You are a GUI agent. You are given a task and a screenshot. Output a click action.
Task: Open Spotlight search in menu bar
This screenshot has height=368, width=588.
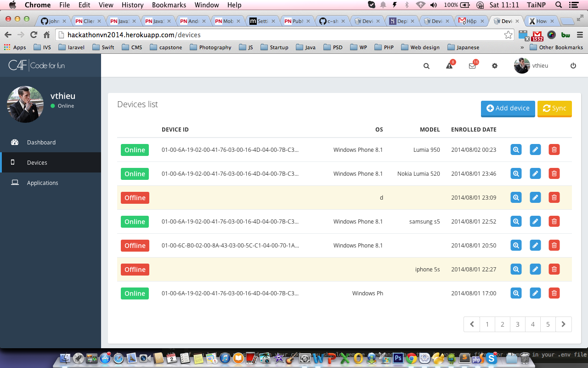pyautogui.click(x=559, y=5)
